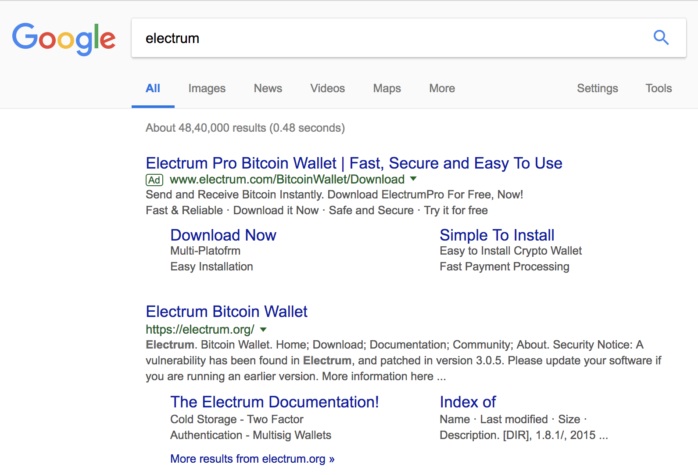
Task: Go to the Maps tab
Action: [x=387, y=88]
